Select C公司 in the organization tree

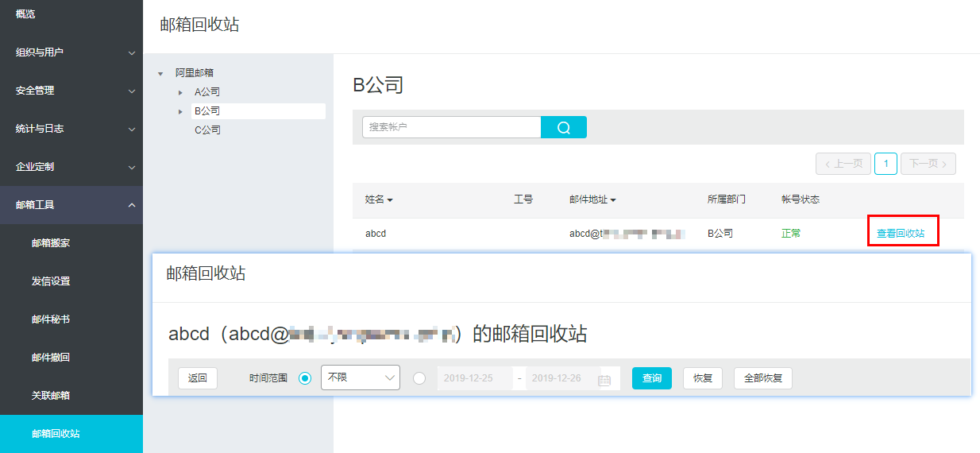208,130
